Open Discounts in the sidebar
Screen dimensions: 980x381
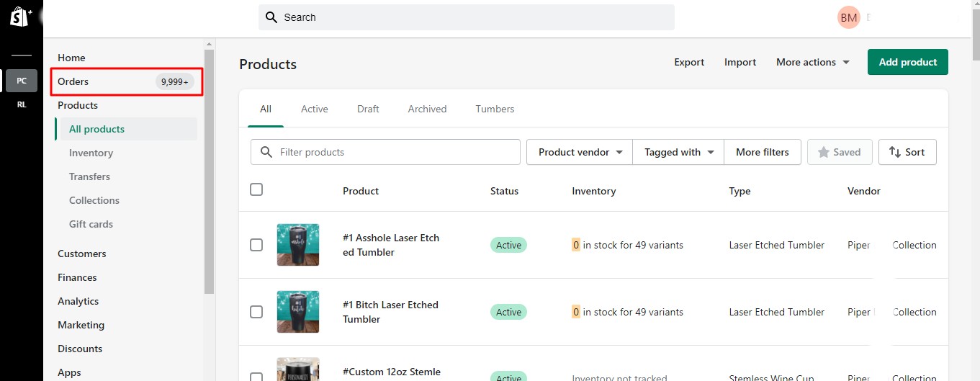[x=80, y=349]
